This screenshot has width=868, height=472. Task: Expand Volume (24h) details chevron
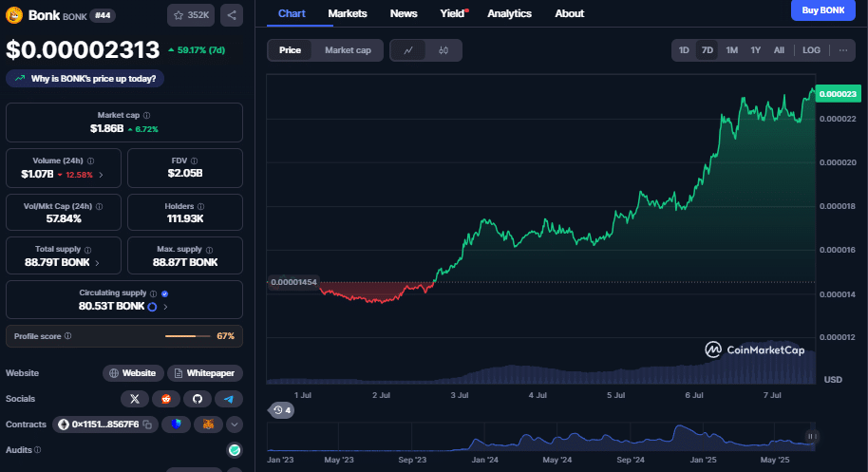[101, 175]
